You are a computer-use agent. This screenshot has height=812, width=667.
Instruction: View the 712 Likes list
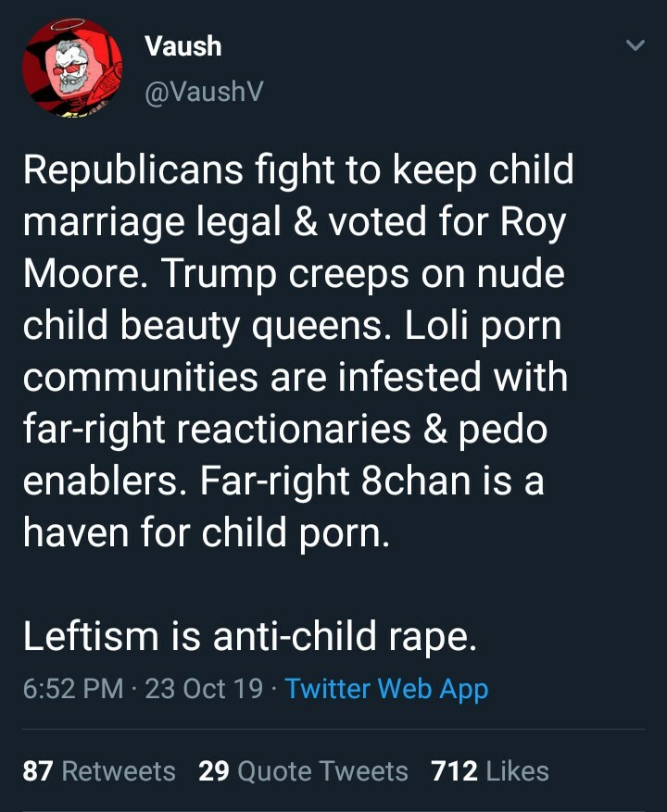pyautogui.click(x=490, y=771)
